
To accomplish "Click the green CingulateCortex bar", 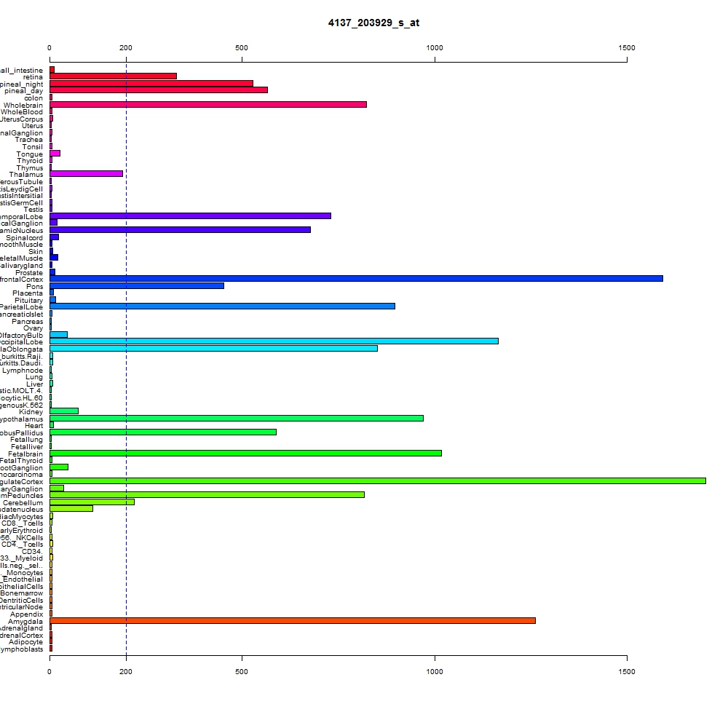I will [x=377, y=481].
